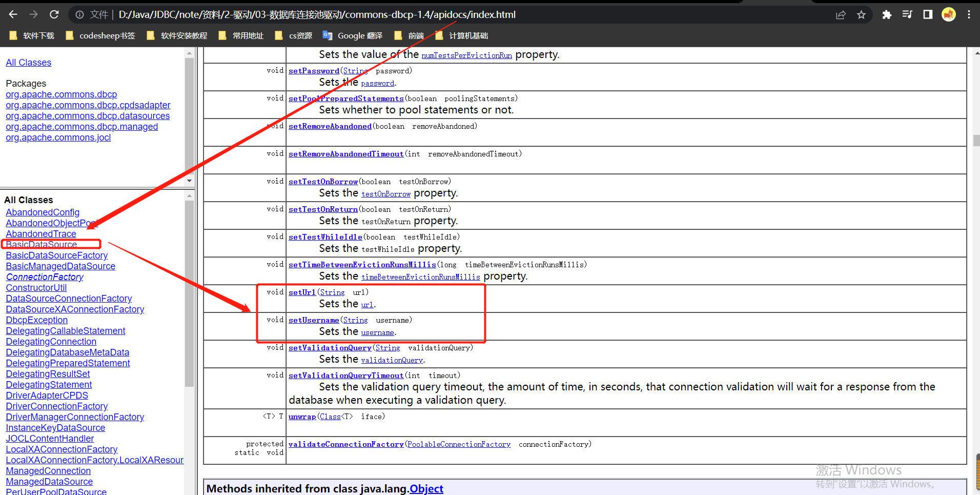
Task: Open the 前端 bookmark folder
Action: click(x=409, y=35)
